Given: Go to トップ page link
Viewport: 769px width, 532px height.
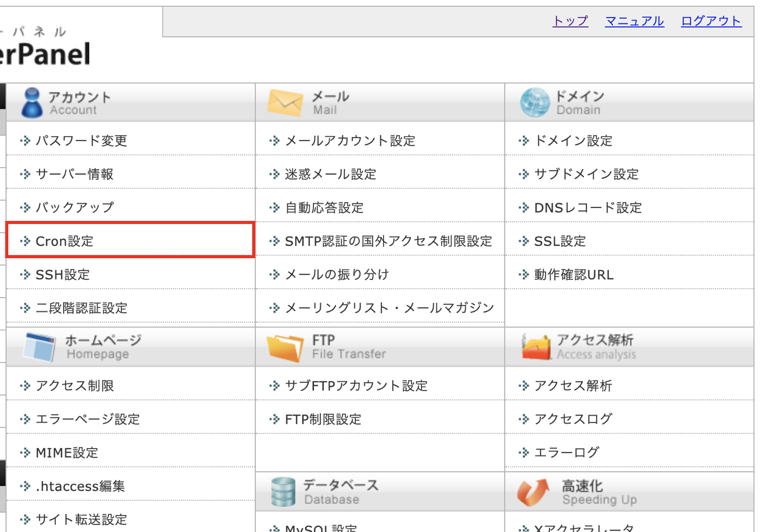Looking at the screenshot, I should (570, 21).
